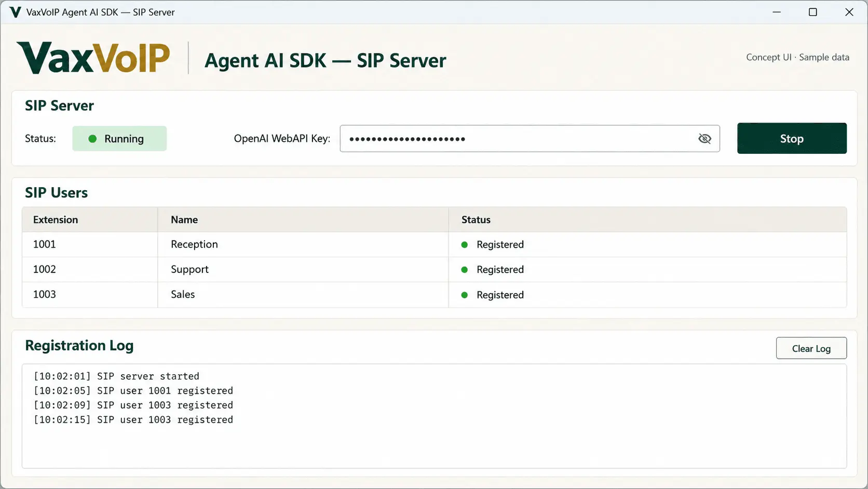Select the Reception name cell
This screenshot has height=489, width=868.
(x=303, y=244)
